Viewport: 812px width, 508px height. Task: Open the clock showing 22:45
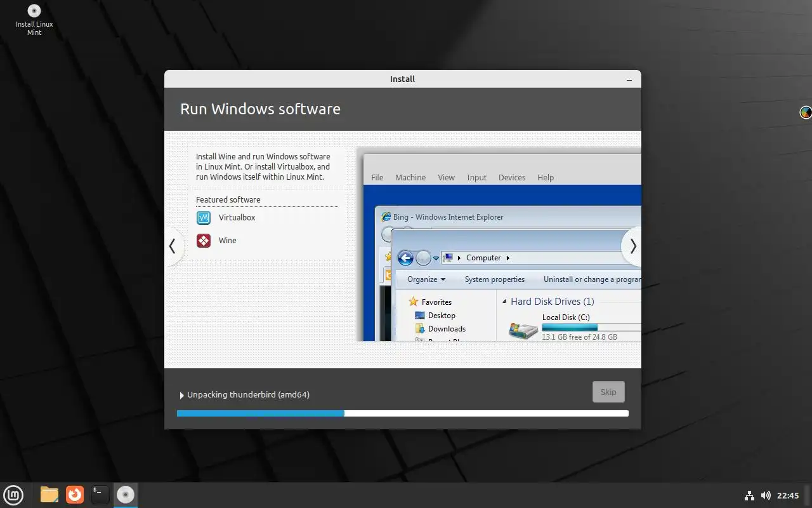point(788,495)
